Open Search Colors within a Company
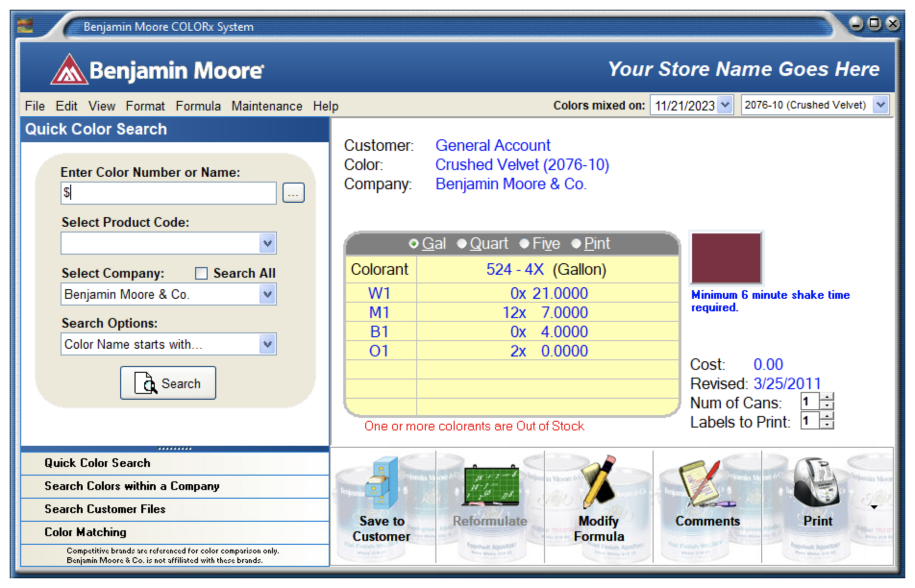The height and width of the screenshot is (588, 915). click(175, 486)
